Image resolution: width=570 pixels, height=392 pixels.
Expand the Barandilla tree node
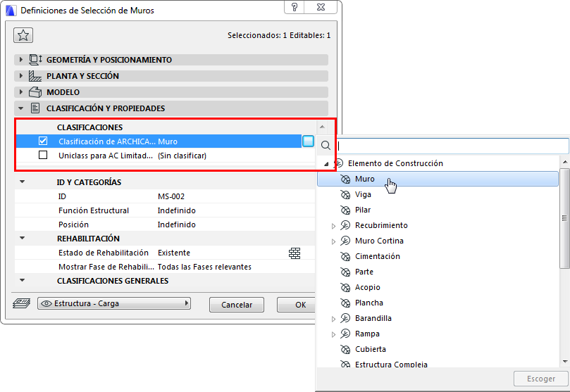click(333, 319)
